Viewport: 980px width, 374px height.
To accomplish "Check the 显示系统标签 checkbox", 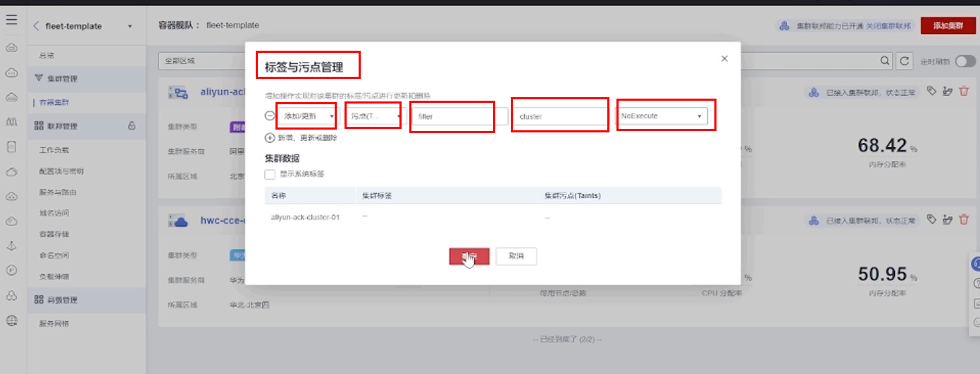I will [270, 173].
